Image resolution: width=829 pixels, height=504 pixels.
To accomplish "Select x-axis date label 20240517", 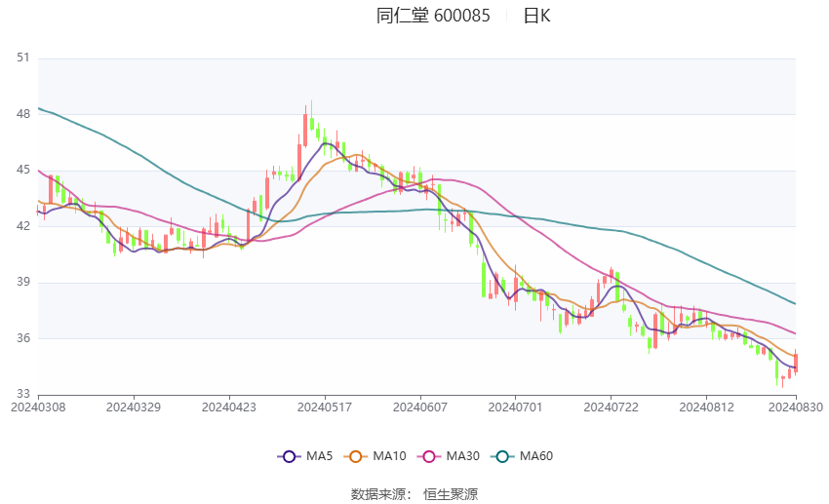I will 325,407.
